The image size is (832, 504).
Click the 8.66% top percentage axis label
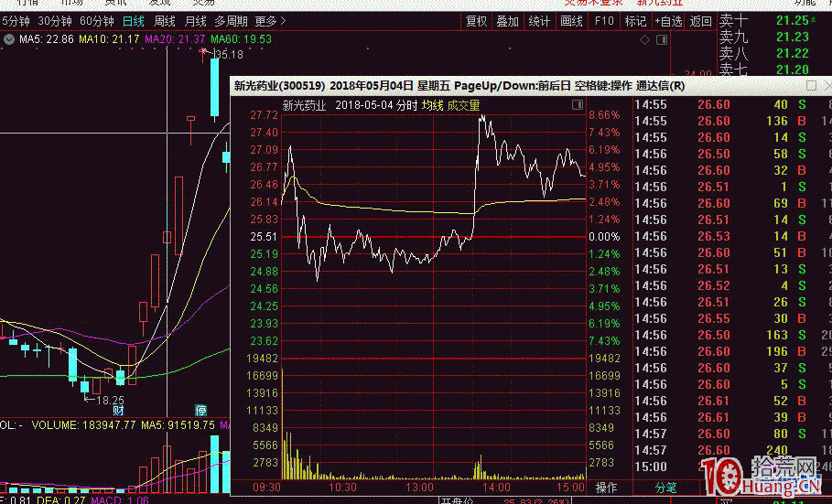(x=604, y=115)
